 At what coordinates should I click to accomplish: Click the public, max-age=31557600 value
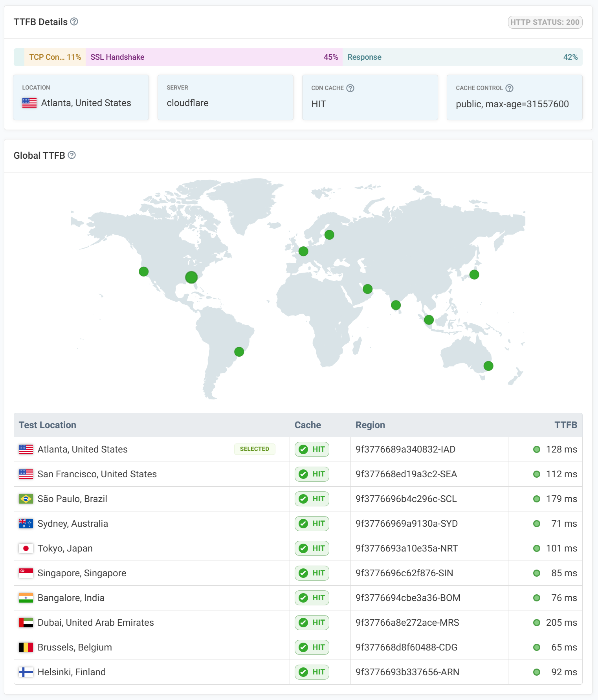tap(512, 104)
